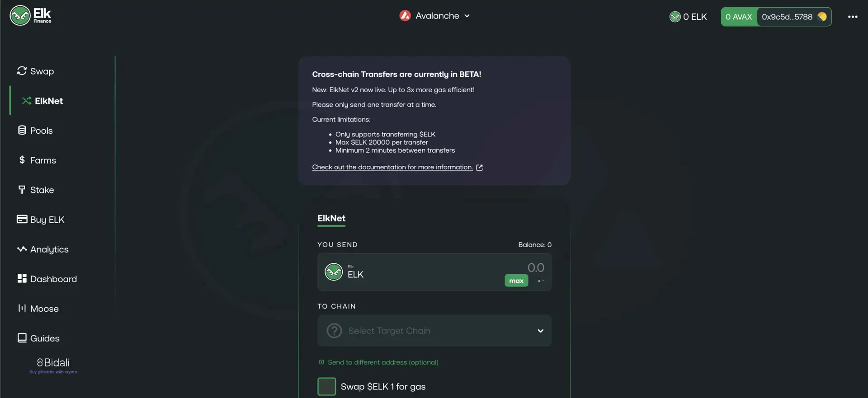Viewport: 868px width, 398px height.
Task: Expand the Avalanche network selector
Action: (x=434, y=16)
